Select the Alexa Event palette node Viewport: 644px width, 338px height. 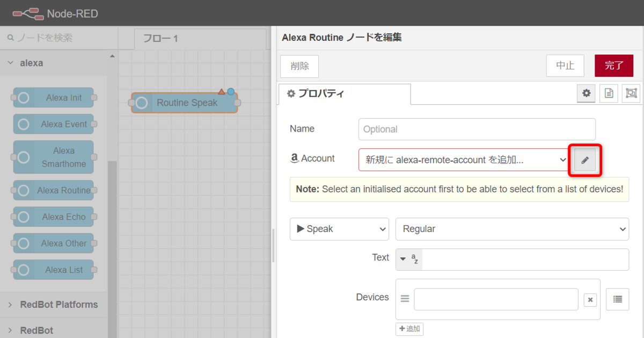[53, 124]
